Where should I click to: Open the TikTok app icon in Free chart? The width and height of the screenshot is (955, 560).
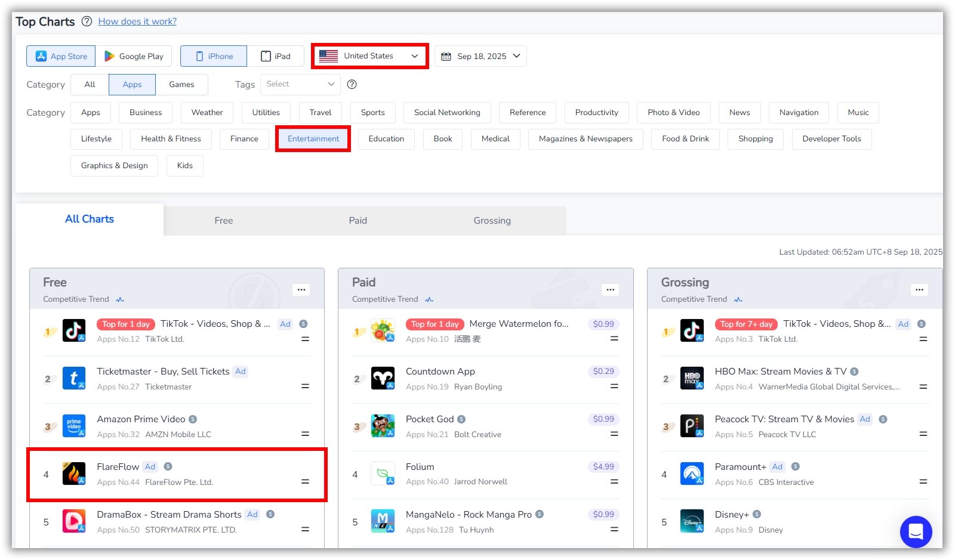[x=74, y=330]
